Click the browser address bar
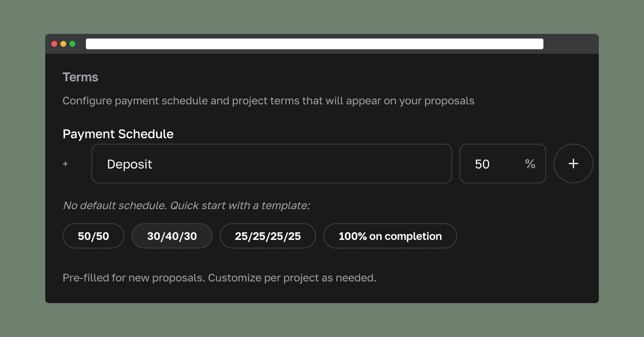Viewport: 644px width, 337px height. [315, 43]
